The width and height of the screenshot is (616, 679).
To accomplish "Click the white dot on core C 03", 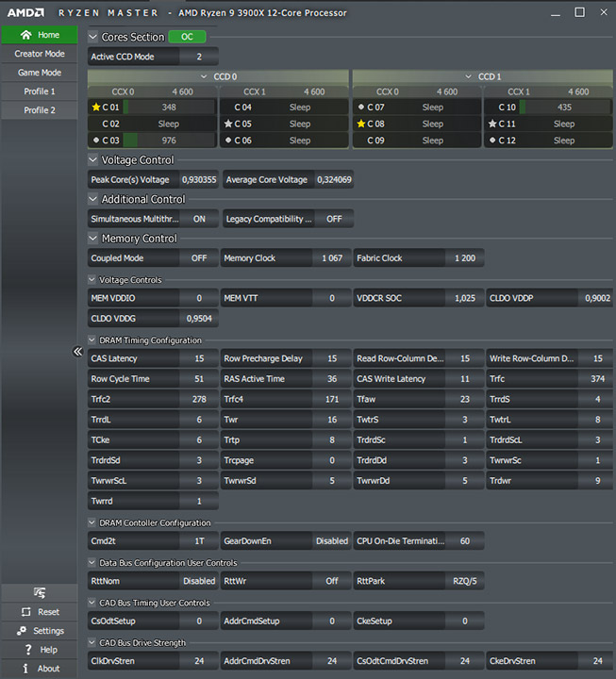I will tap(96, 140).
